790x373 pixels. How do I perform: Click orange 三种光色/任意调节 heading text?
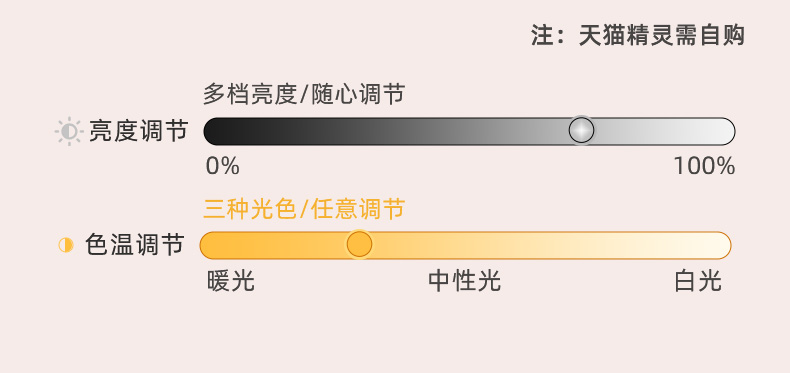[304, 209]
